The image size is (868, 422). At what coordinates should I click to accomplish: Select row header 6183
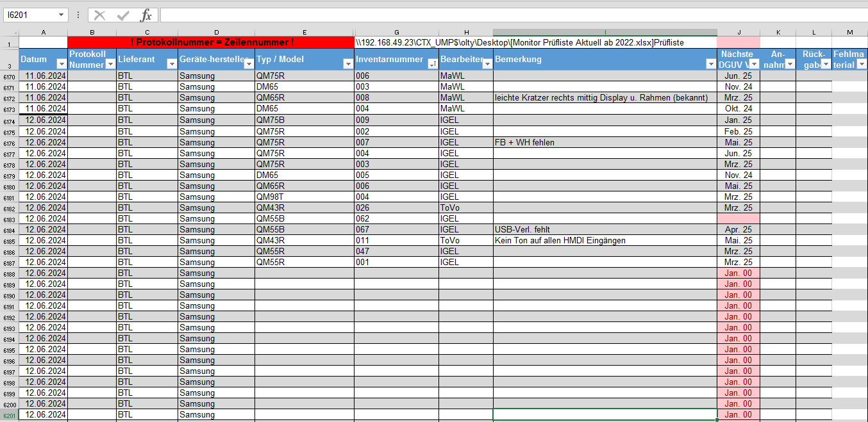9,219
